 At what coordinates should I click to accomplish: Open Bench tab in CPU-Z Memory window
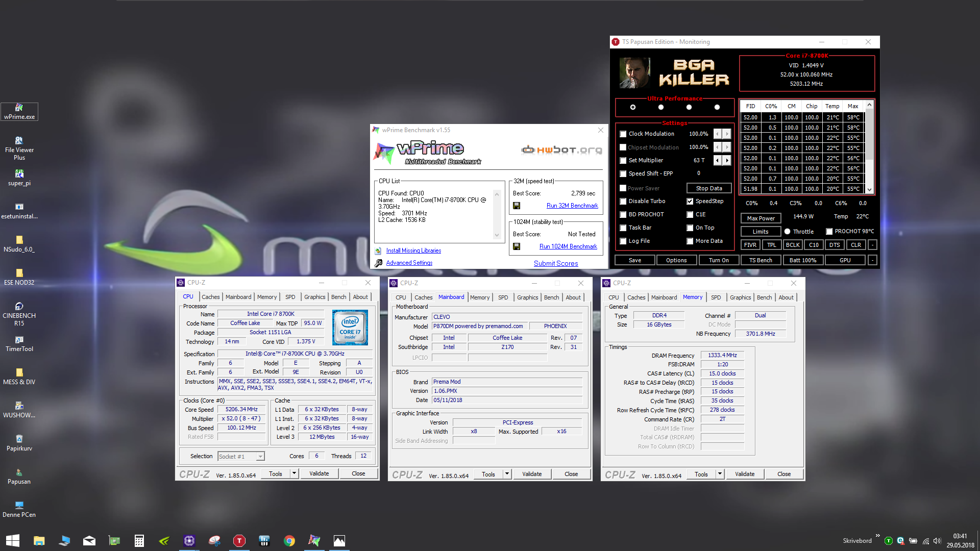tap(764, 297)
